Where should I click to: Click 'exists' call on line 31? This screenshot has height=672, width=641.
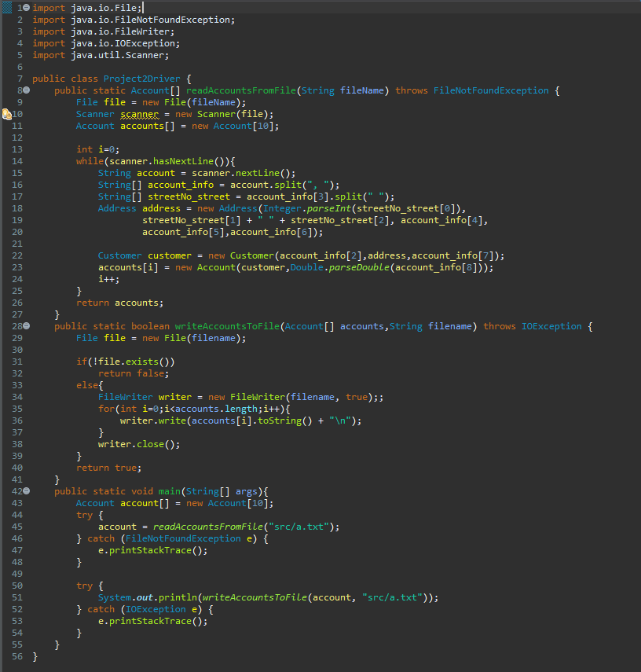tap(142, 362)
